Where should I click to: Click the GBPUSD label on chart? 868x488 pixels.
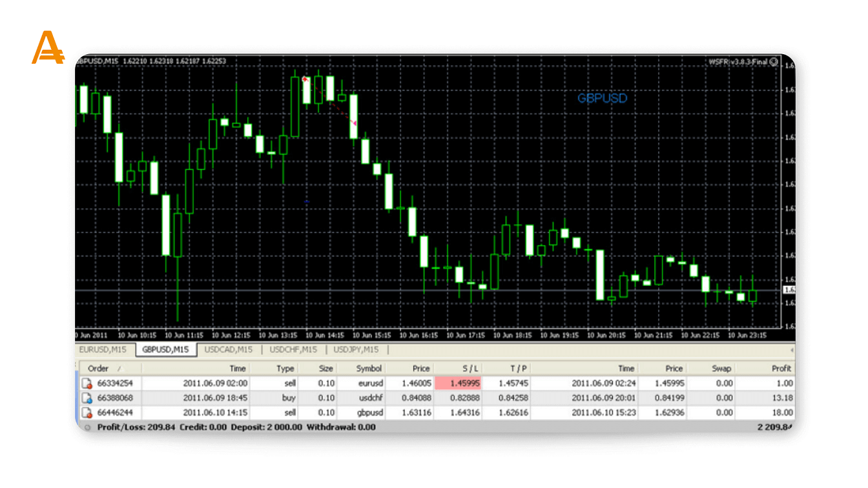pos(602,99)
